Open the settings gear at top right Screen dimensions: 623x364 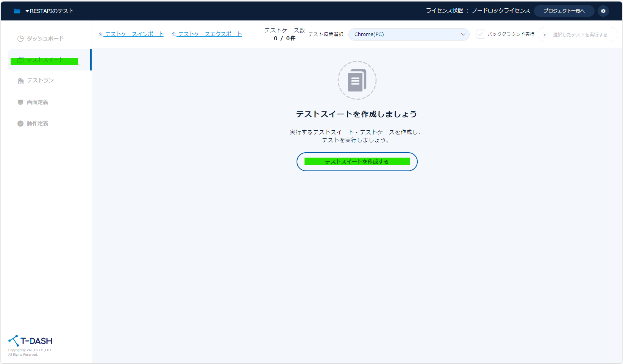603,11
